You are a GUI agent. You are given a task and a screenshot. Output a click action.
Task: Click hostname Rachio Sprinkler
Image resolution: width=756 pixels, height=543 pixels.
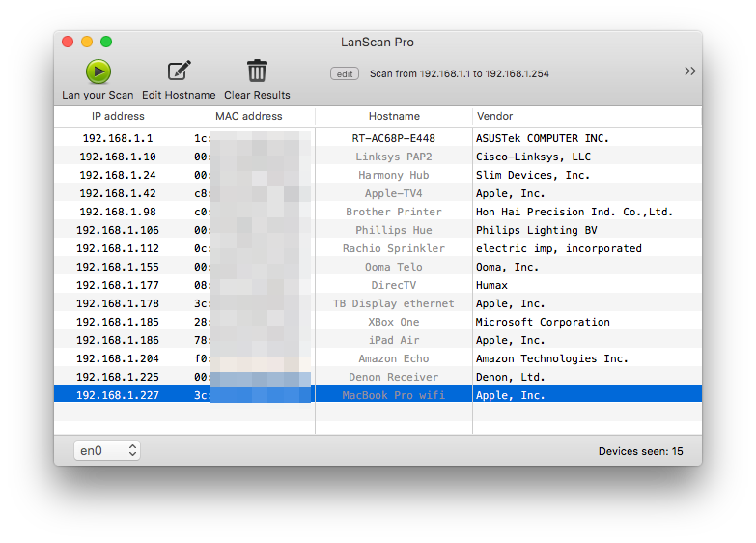click(x=393, y=248)
